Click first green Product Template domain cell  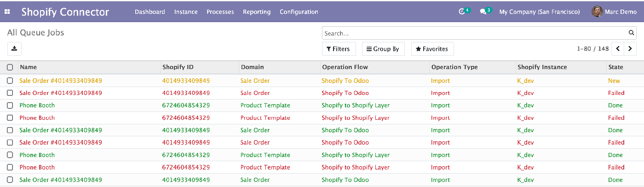265,105
